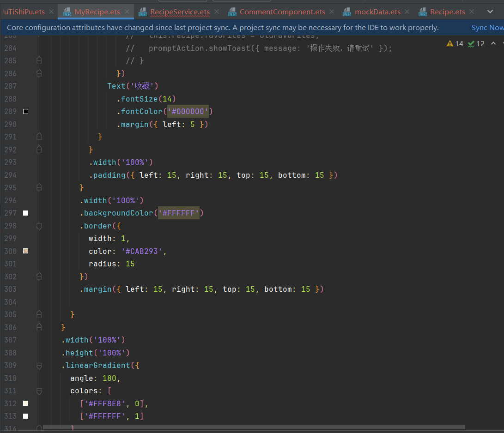This screenshot has height=433, width=504.
Task: Close the JuTiShiPu.ets tab
Action: pyautogui.click(x=51, y=12)
